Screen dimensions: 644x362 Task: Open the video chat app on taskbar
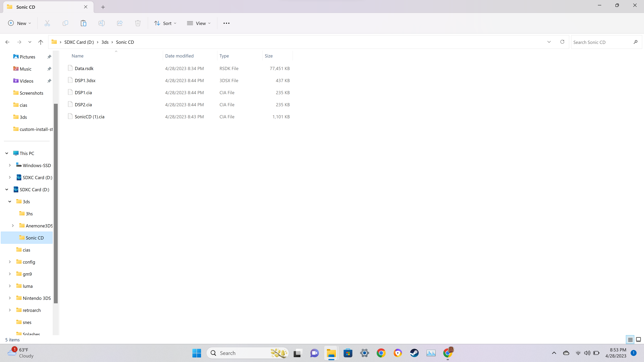(x=314, y=353)
